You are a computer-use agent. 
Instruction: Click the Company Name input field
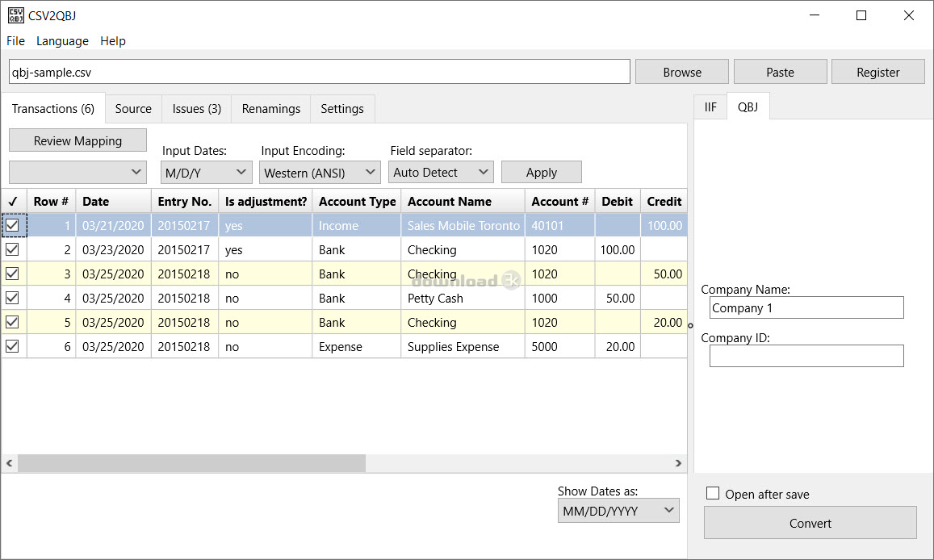[x=806, y=307]
